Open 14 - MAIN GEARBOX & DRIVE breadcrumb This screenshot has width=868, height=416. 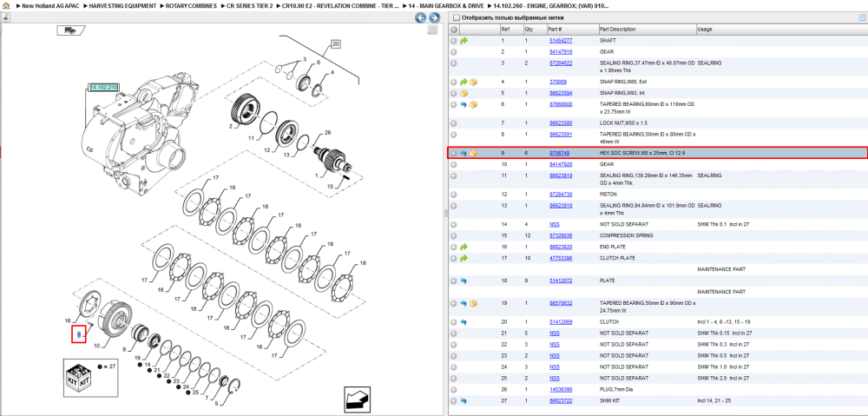pos(445,5)
